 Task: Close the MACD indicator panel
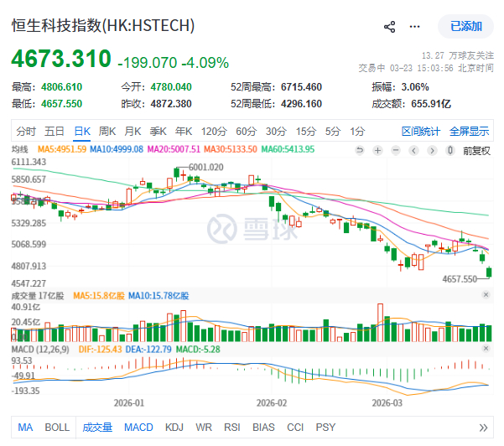[x=486, y=348]
